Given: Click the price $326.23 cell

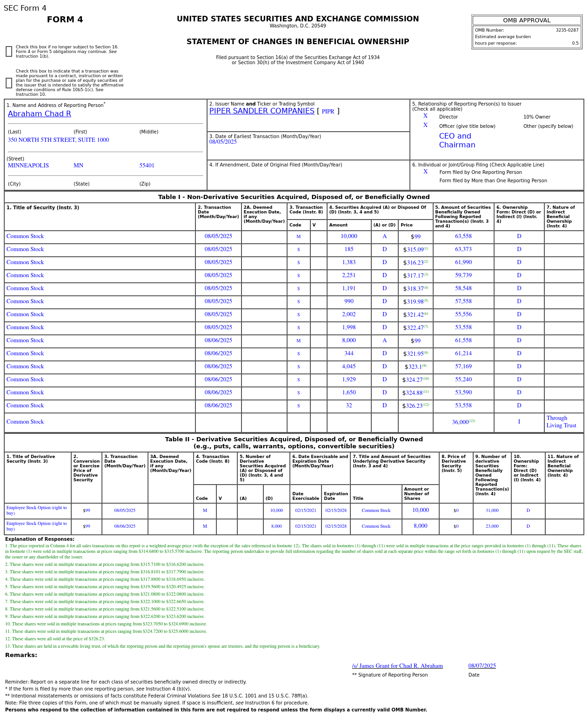Looking at the screenshot, I should [x=415, y=406].
